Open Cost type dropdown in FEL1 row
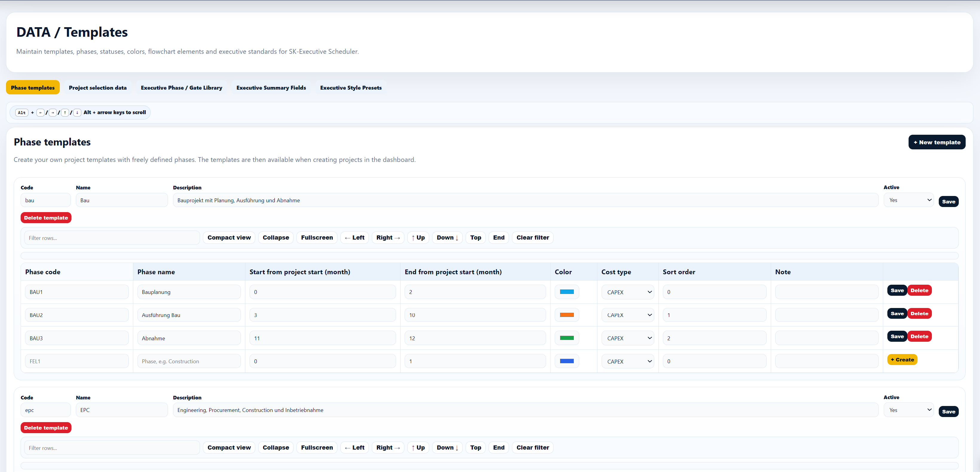The height and width of the screenshot is (472, 980). pos(628,361)
